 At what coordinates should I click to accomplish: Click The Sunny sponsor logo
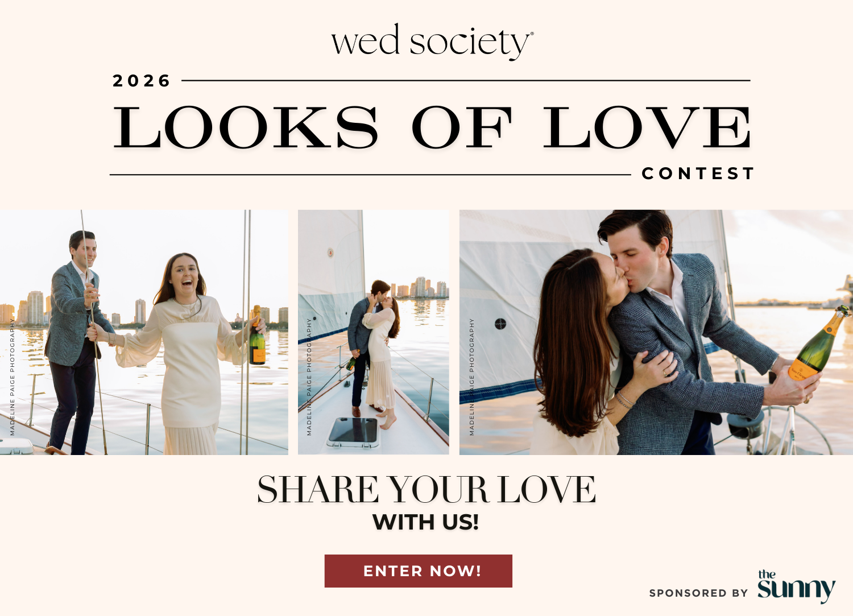[796, 586]
